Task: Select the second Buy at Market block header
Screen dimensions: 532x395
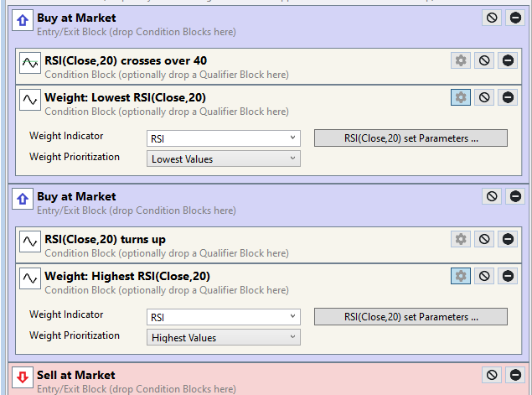Action: point(76,196)
